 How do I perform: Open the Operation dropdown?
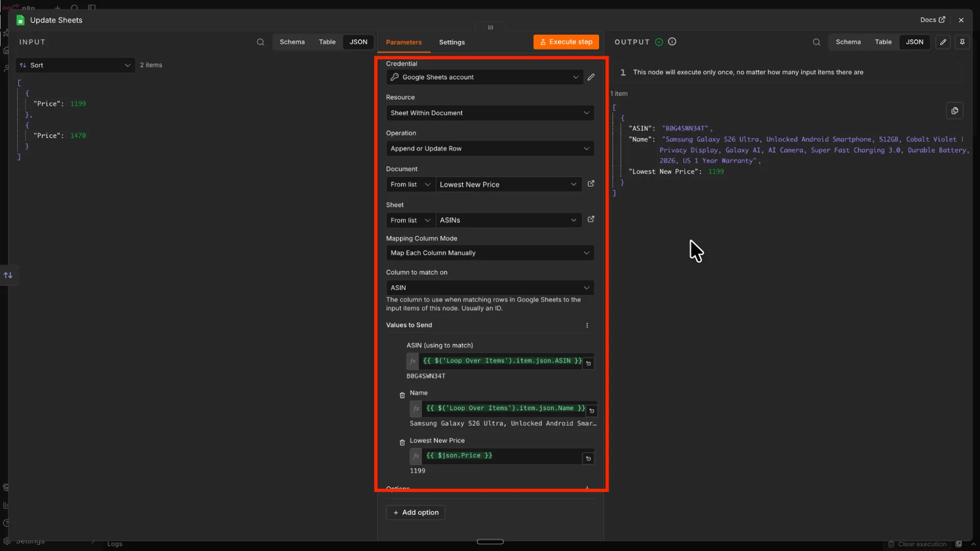[490, 148]
